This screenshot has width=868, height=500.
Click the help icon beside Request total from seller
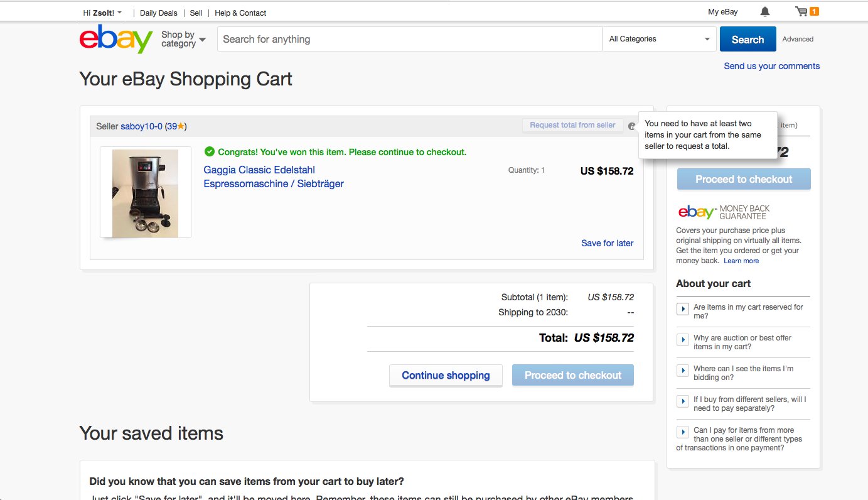point(632,126)
